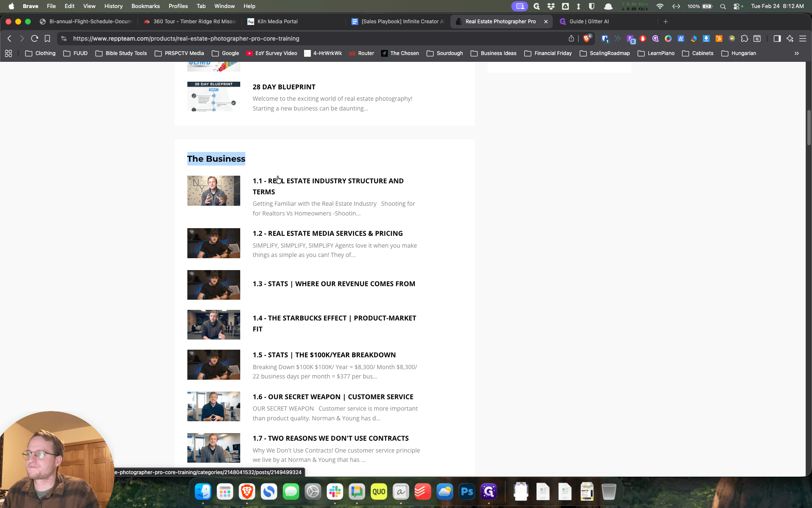The image size is (812, 508).
Task: Open the Router bookmark
Action: tap(362, 53)
